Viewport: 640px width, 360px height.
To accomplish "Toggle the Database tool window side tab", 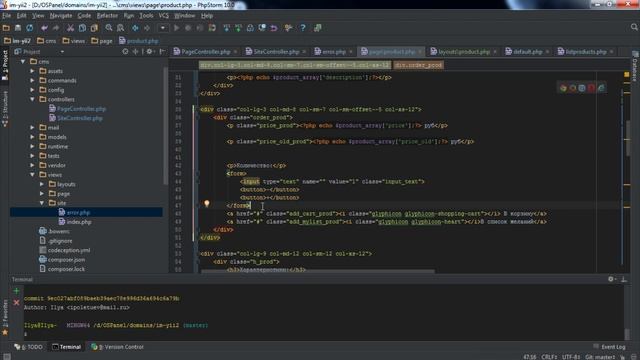I will pyautogui.click(x=635, y=66).
